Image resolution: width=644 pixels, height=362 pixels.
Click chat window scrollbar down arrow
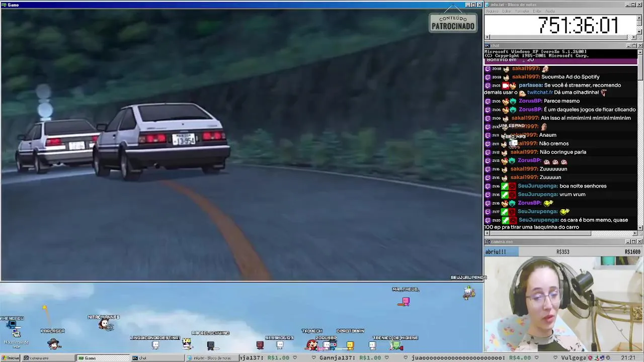coord(640,227)
